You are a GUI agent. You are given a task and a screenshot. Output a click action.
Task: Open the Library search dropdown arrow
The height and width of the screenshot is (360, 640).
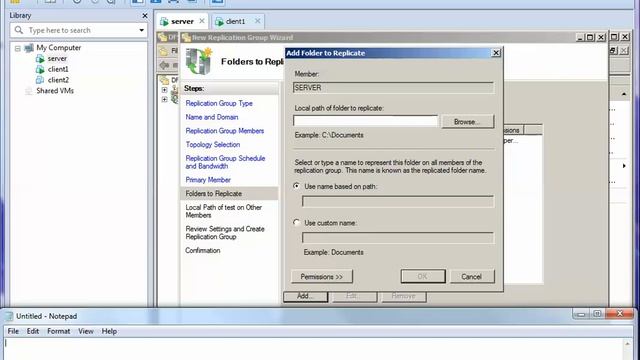(142, 30)
